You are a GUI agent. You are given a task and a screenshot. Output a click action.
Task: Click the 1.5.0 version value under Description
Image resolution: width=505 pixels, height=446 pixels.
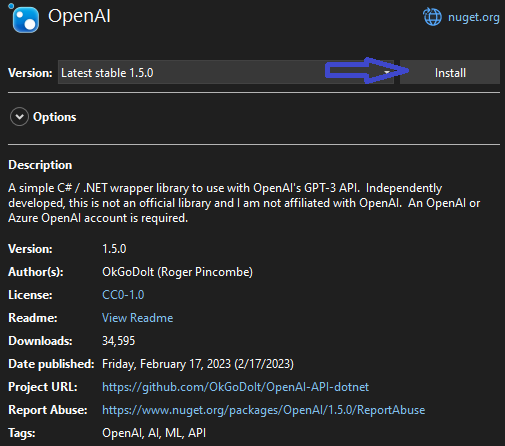click(x=114, y=249)
